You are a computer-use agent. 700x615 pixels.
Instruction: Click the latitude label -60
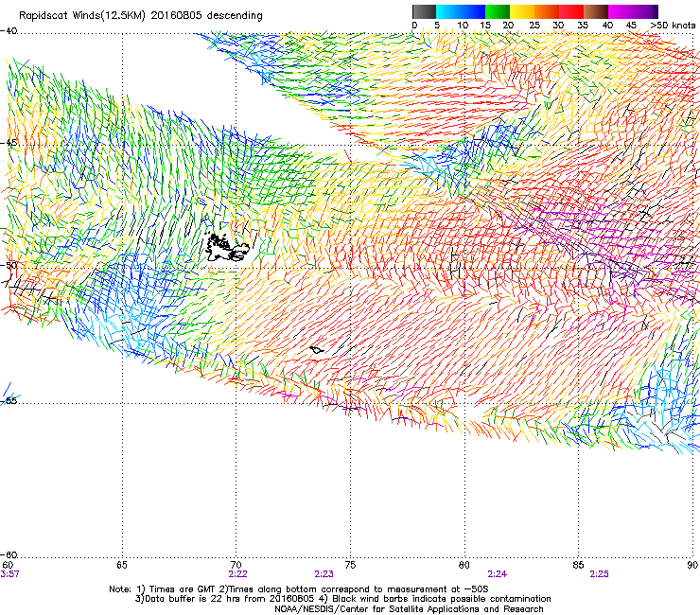tap(9, 554)
